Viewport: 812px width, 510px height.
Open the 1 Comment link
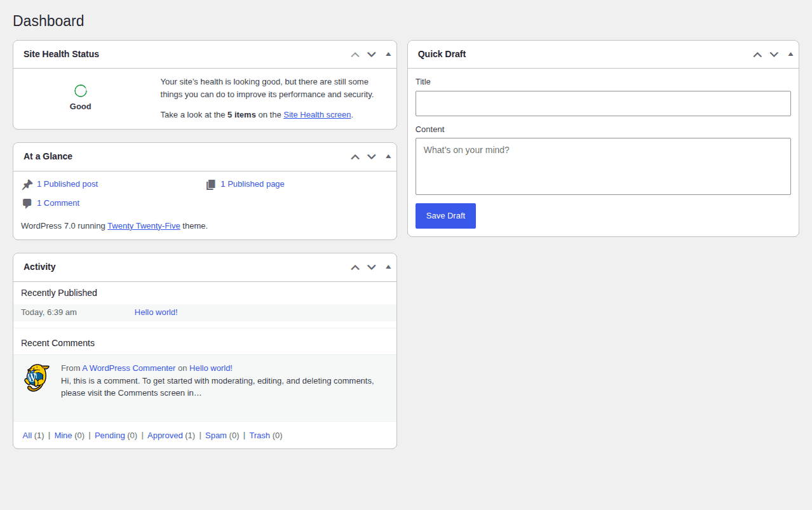[x=58, y=203]
